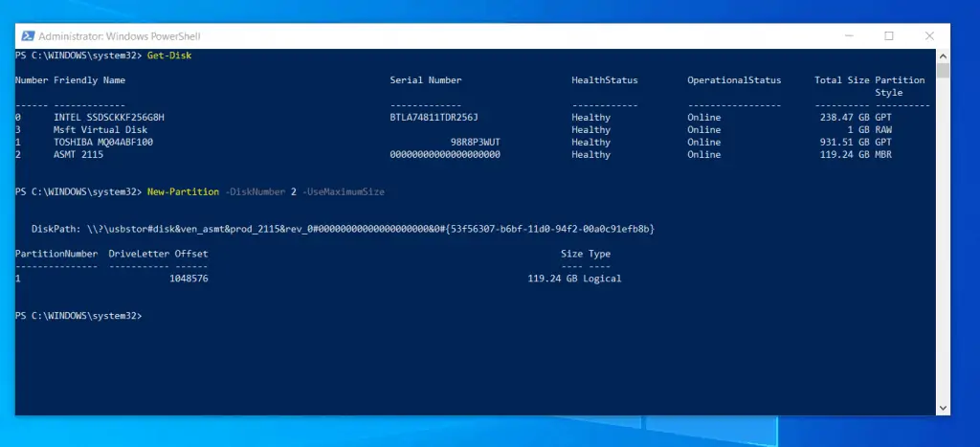Click the Serial Number column header
The image size is (980, 447).
pos(426,80)
